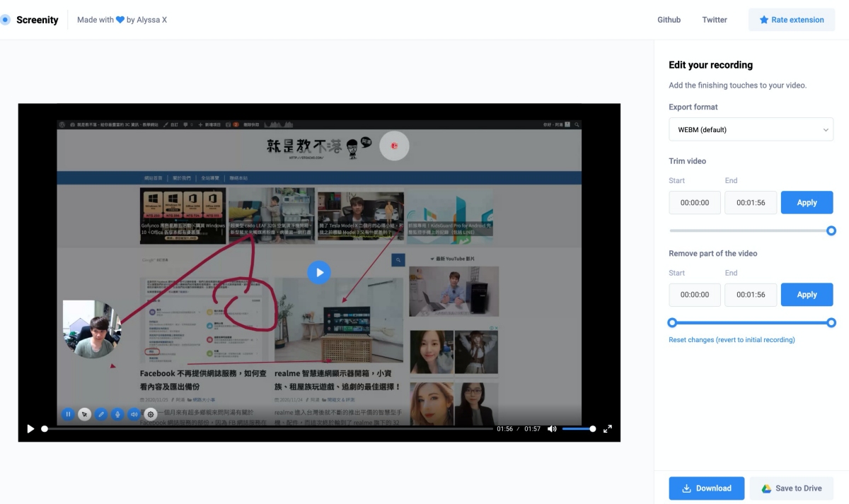The image size is (849, 504).
Task: Open the Github link
Action: tap(669, 20)
